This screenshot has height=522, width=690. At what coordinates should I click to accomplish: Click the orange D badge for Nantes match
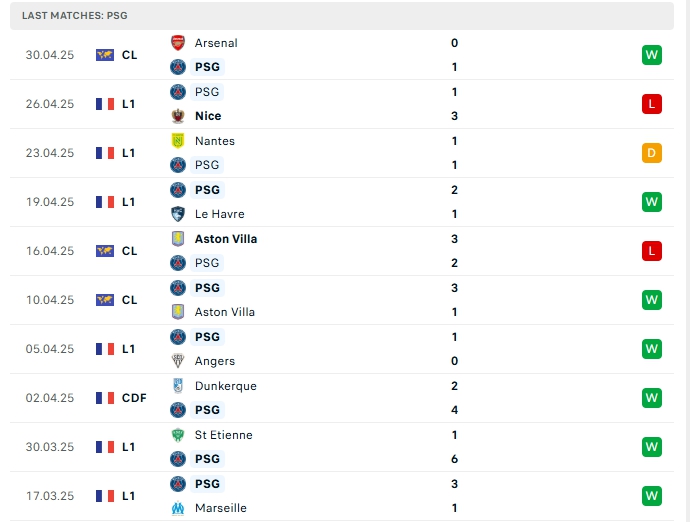coord(652,153)
